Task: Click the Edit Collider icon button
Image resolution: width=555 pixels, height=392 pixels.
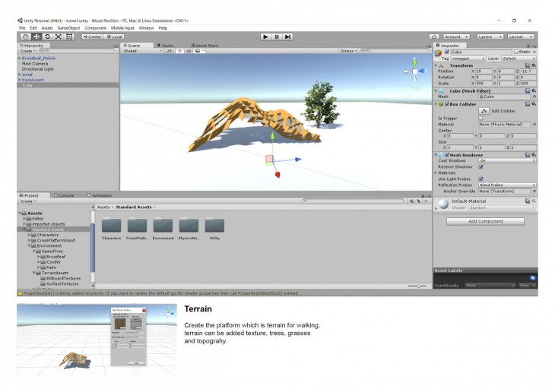Action: [x=484, y=111]
